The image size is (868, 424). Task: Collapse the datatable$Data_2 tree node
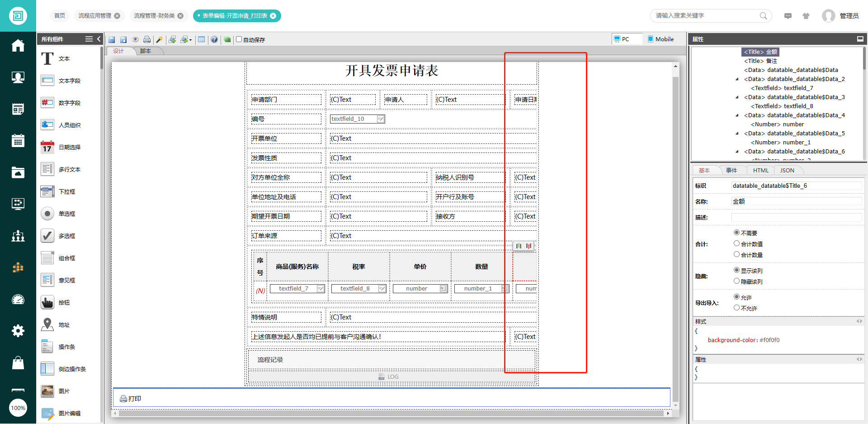click(x=737, y=79)
